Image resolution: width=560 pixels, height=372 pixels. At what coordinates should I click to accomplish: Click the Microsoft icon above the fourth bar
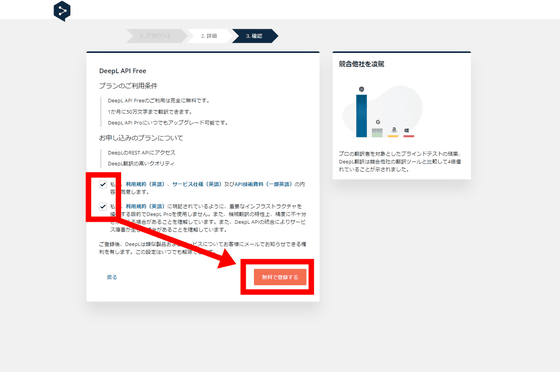click(406, 131)
